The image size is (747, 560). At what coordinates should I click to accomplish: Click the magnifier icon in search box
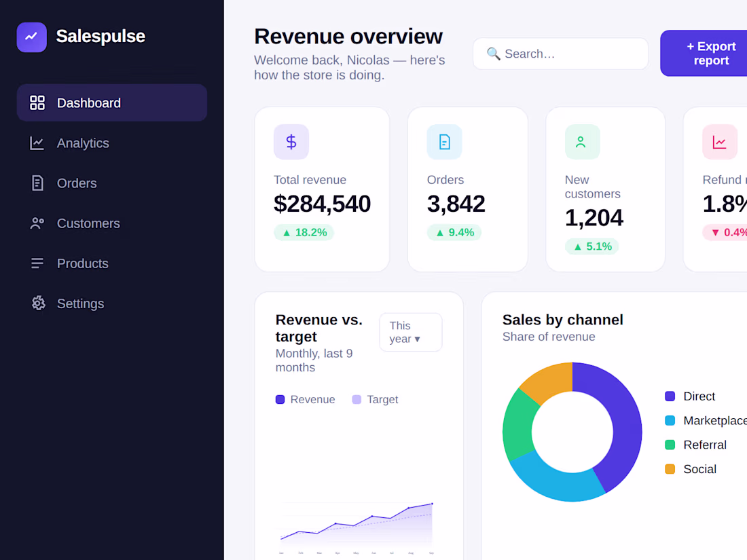click(493, 54)
